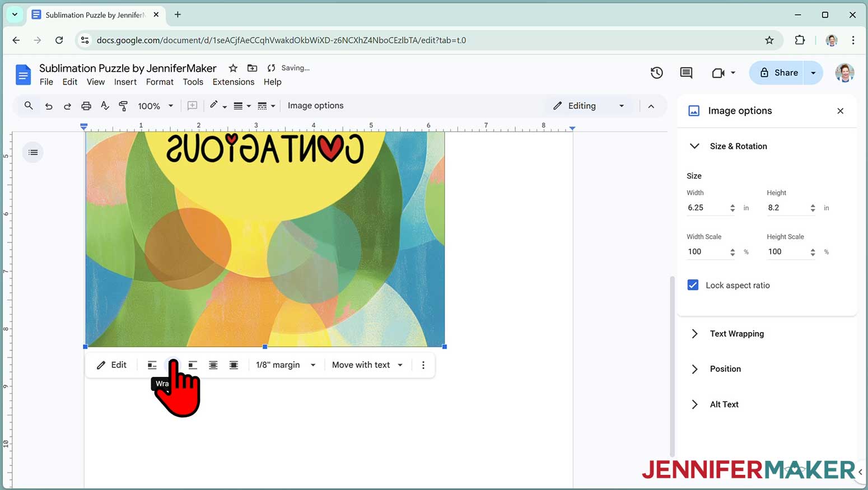
Task: Click the add comment toolbar icon
Action: tap(192, 106)
